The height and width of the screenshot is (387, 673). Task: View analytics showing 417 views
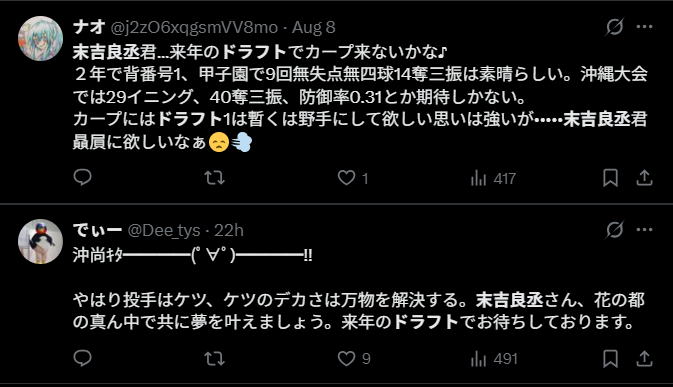tap(493, 178)
